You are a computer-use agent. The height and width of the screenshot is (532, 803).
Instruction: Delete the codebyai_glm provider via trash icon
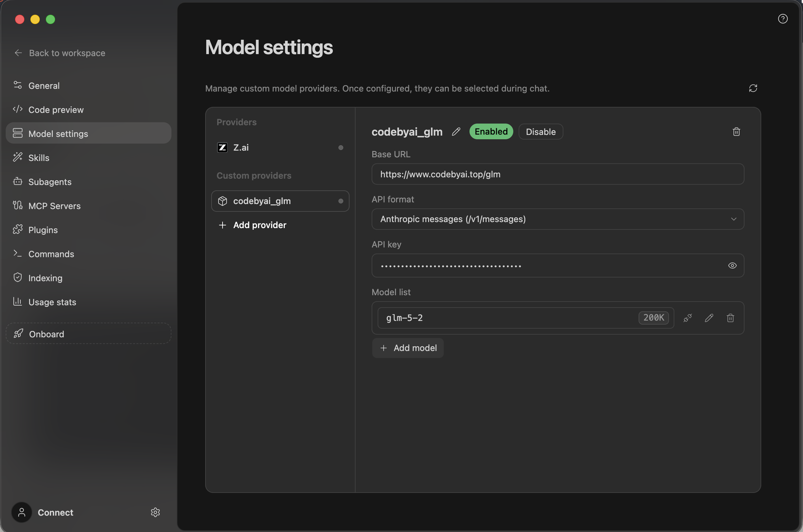click(x=736, y=132)
